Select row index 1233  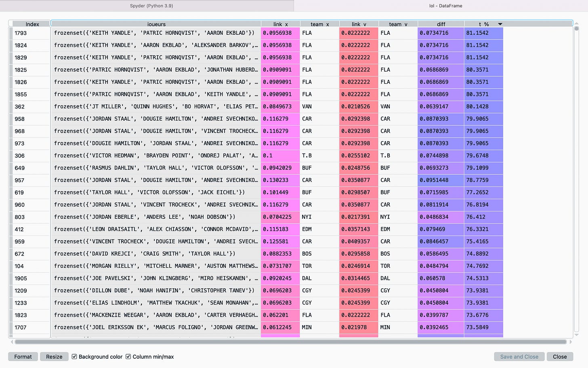[x=31, y=303]
